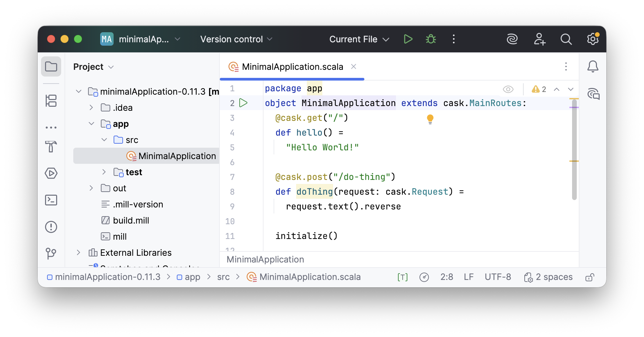Open the Services tool window
Screen dimensions: 644x337
pos(51,173)
